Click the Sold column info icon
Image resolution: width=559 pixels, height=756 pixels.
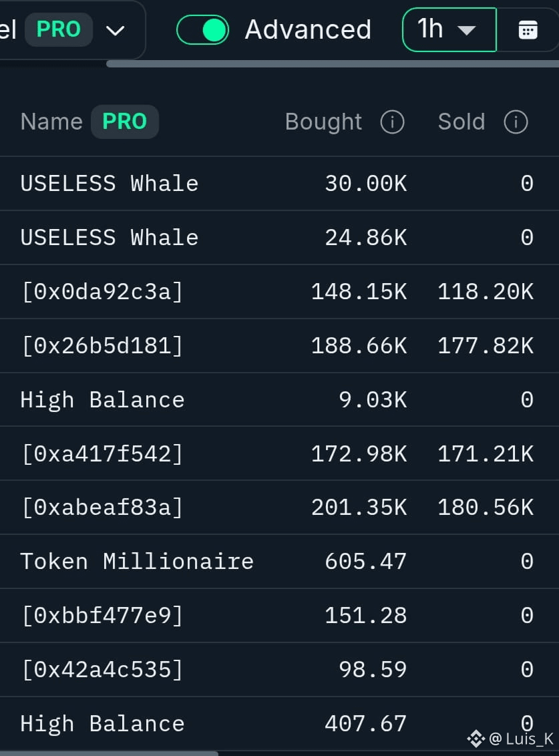point(516,122)
